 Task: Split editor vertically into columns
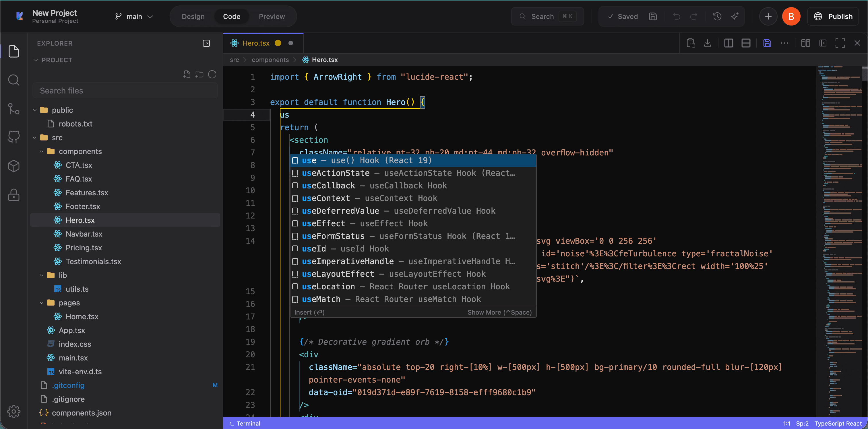tap(728, 43)
